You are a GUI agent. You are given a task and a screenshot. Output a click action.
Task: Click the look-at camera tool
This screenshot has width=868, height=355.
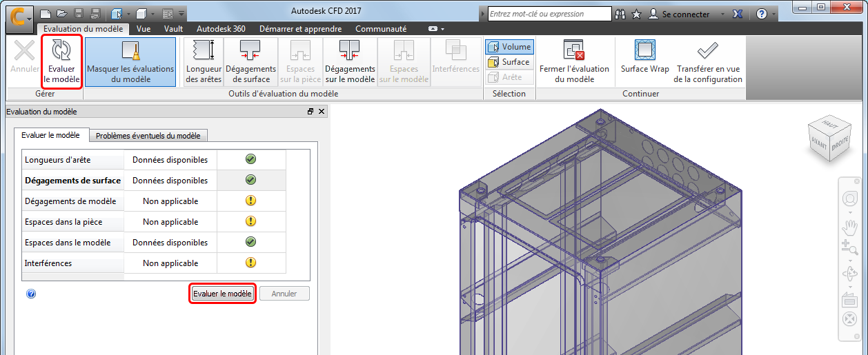coord(849,300)
